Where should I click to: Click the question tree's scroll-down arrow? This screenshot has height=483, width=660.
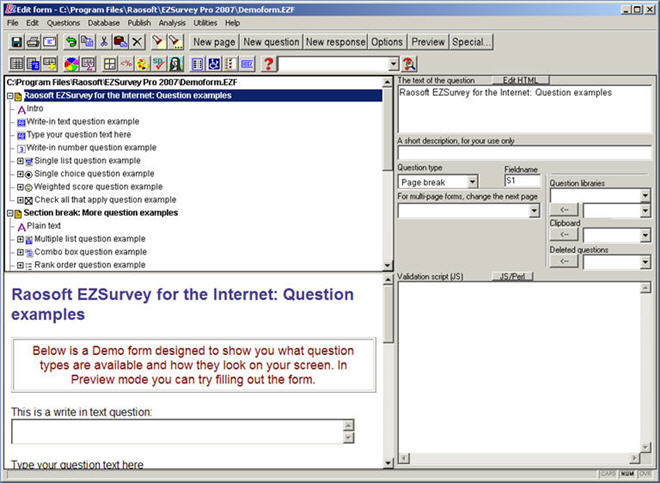[387, 265]
